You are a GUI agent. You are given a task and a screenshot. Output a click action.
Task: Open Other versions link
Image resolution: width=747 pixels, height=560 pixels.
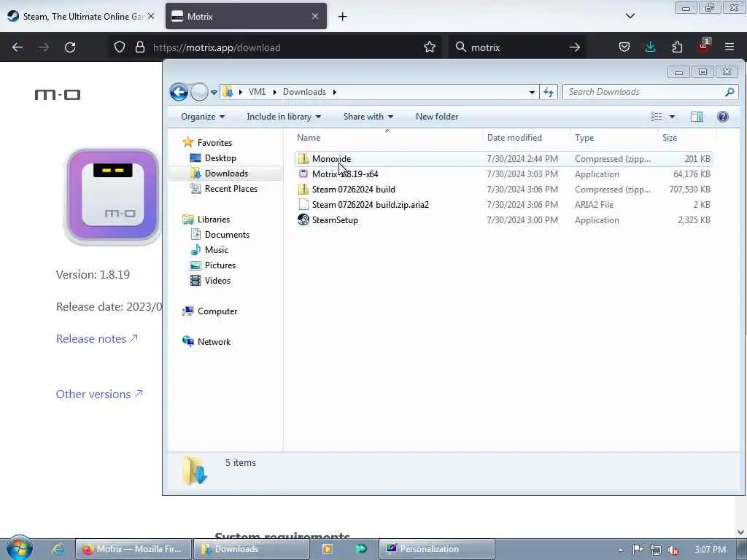[x=99, y=394]
